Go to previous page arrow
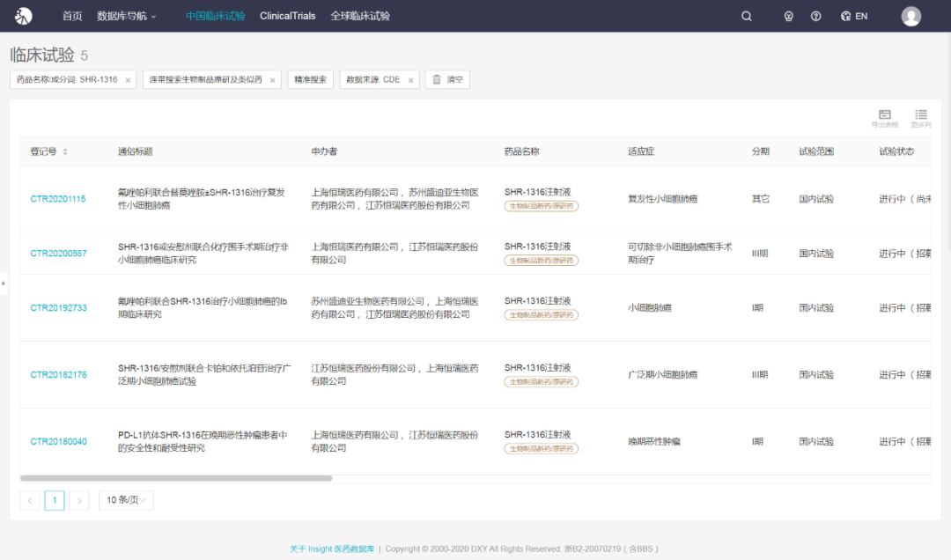Image resolution: width=951 pixels, height=560 pixels. 30,500
